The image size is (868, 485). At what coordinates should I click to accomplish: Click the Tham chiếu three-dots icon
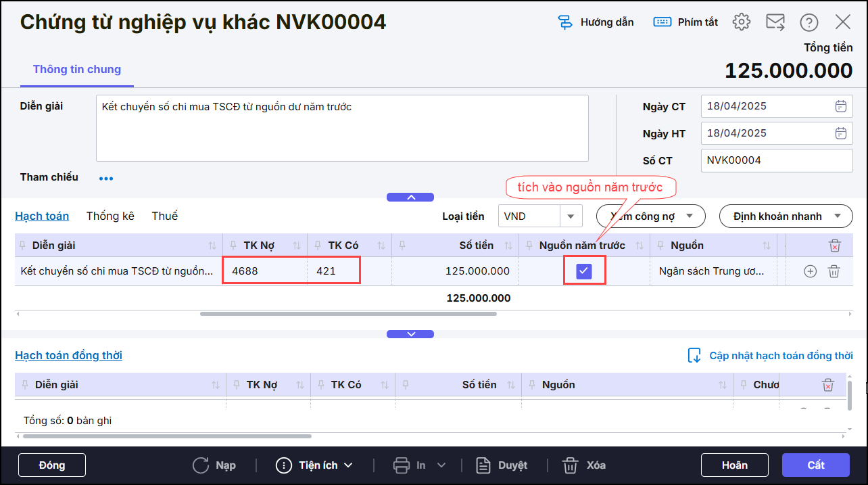pyautogui.click(x=106, y=179)
